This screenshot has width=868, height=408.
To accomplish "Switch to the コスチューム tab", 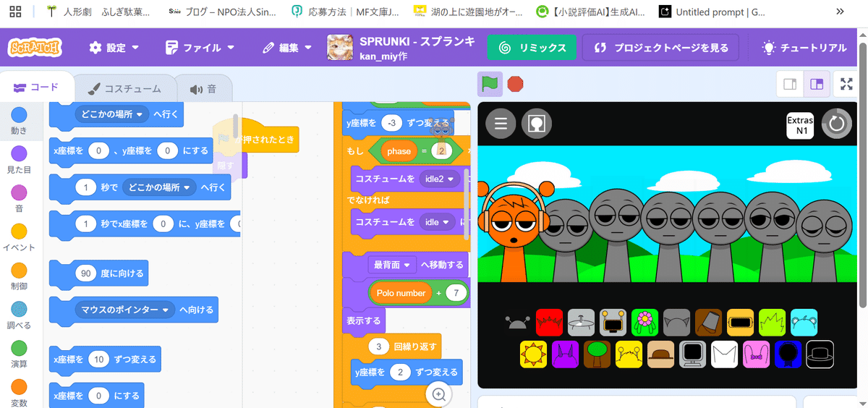I will pos(124,89).
